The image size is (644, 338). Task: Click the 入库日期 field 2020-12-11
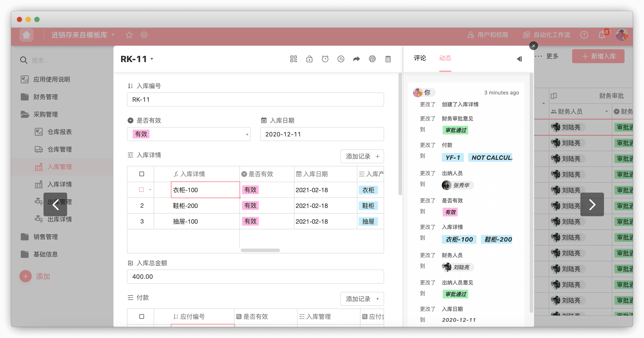322,134
